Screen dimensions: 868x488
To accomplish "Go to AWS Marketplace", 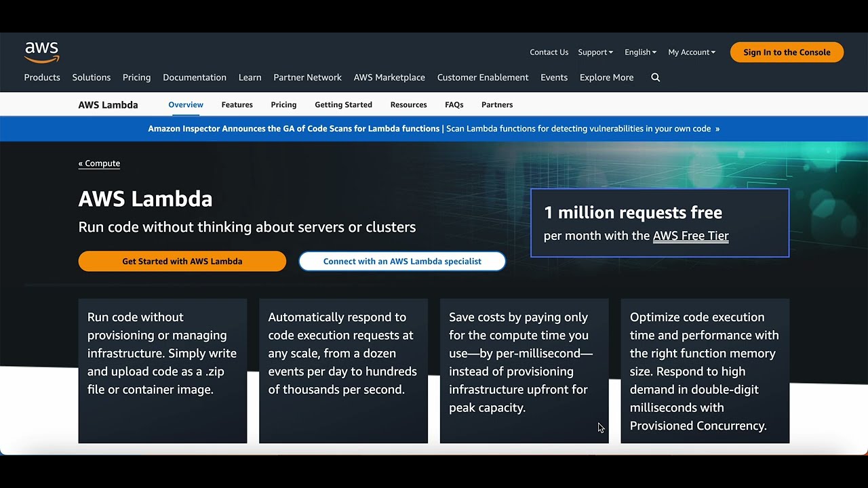I will click(x=389, y=77).
